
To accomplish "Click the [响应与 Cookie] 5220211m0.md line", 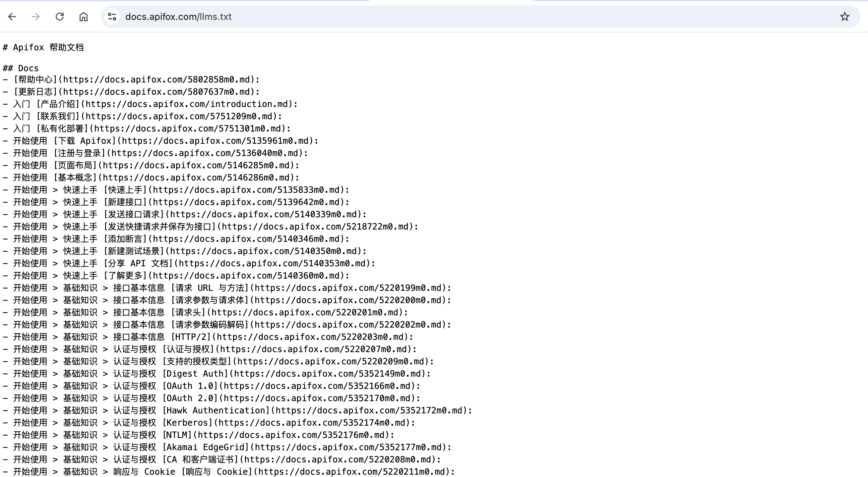I will click(x=229, y=472).
